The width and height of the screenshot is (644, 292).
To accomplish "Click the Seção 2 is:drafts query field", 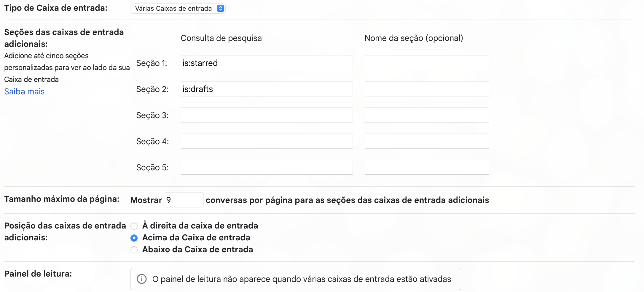I will click(x=266, y=89).
